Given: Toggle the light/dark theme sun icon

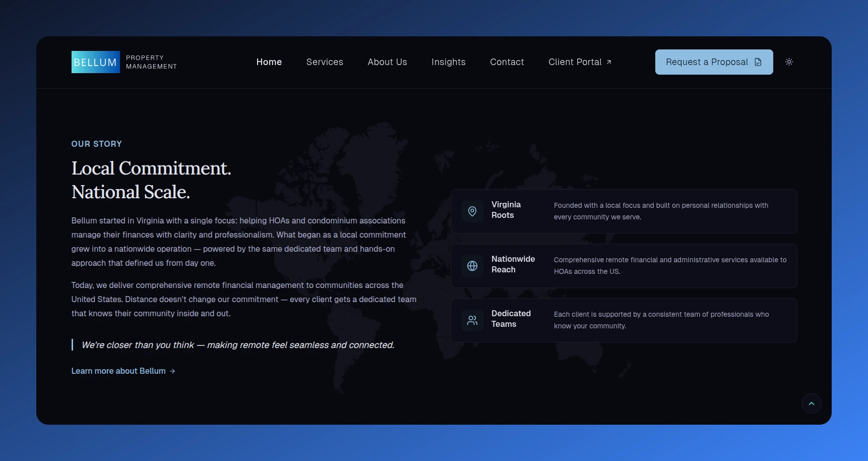Looking at the screenshot, I should (x=789, y=62).
